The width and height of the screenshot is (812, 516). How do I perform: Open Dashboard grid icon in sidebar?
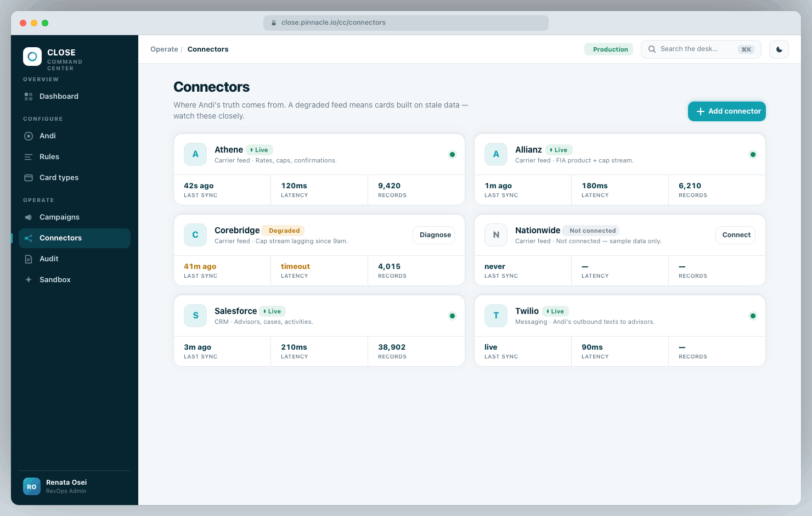pos(29,97)
